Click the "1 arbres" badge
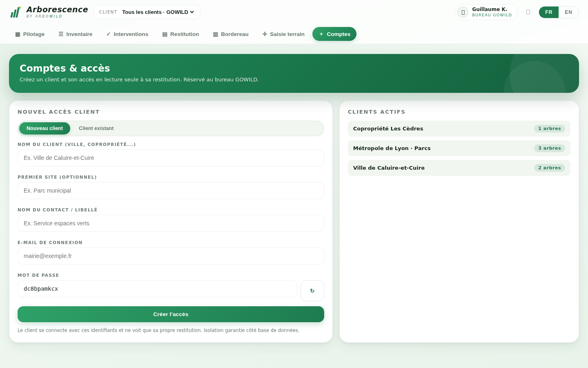 [x=550, y=128]
